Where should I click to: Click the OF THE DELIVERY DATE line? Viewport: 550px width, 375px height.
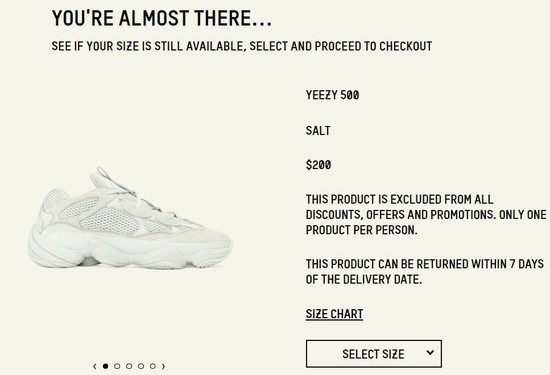coord(363,279)
